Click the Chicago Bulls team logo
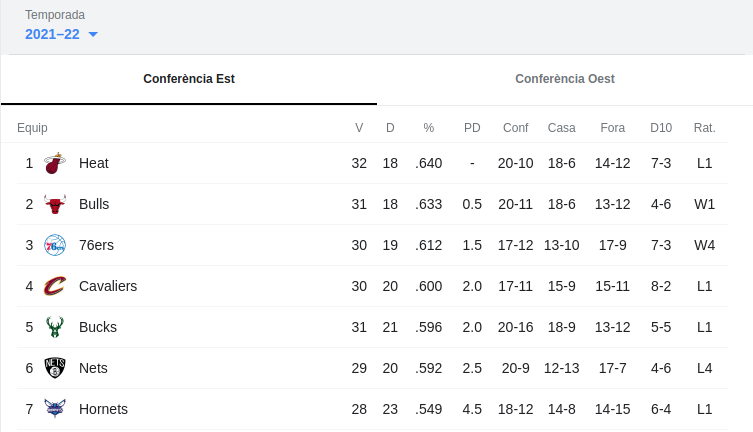Screen dimensions: 753x432 pyautogui.click(x=55, y=204)
